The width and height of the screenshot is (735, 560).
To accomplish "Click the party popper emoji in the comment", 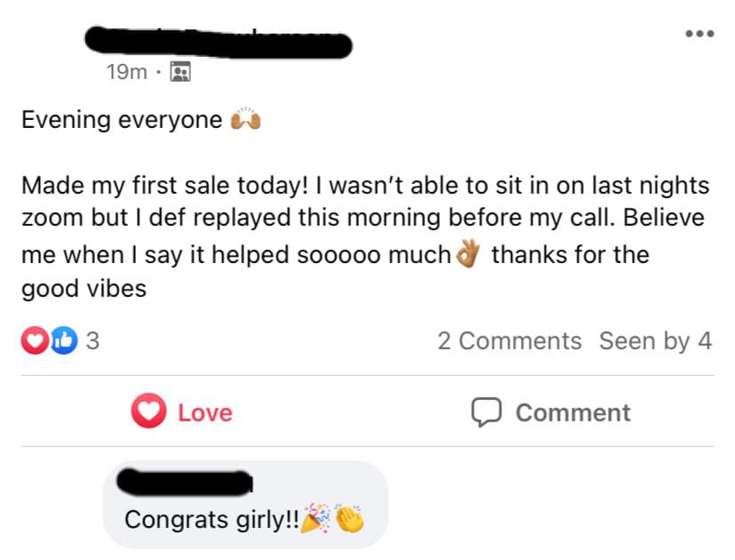I will (x=316, y=519).
